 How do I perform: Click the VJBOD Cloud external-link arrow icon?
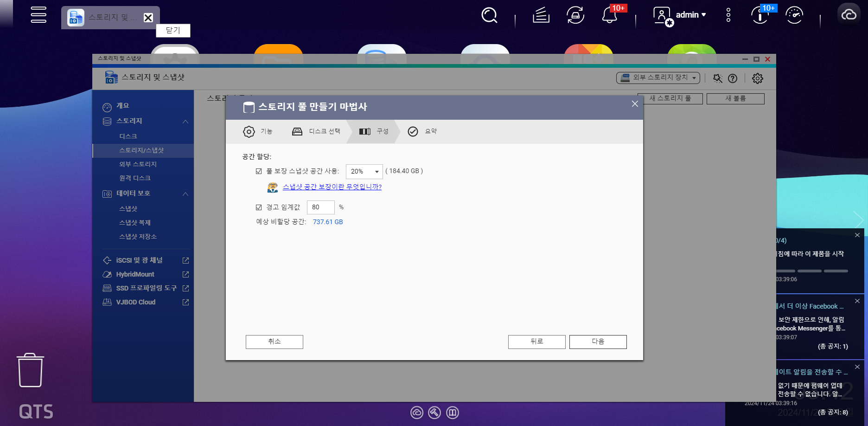click(x=185, y=302)
